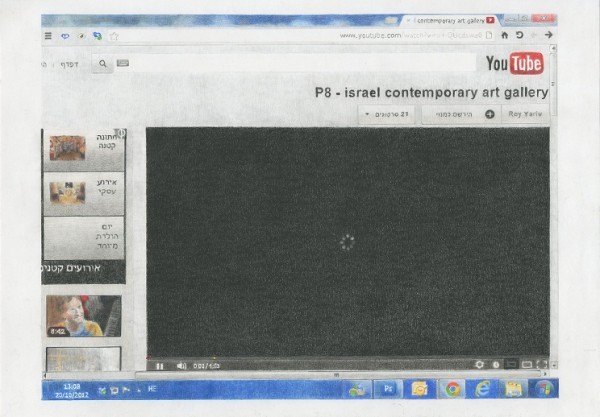
Task: Bookmark this page with the star icon
Action: tap(114, 36)
